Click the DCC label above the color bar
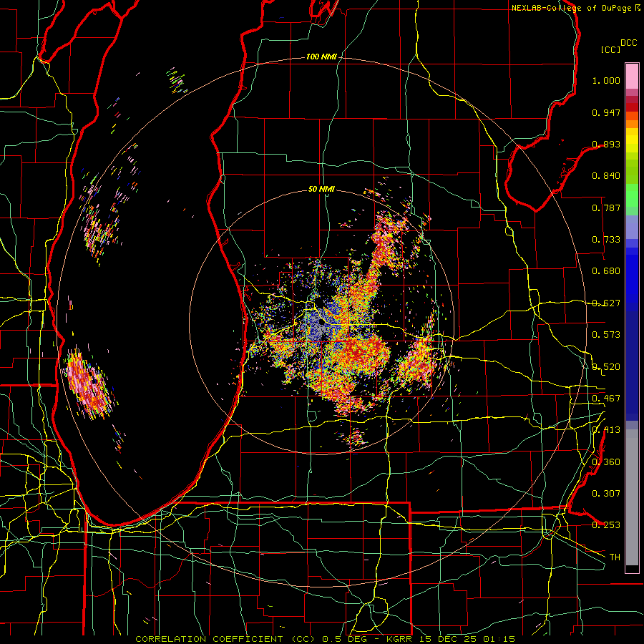 pyautogui.click(x=628, y=43)
